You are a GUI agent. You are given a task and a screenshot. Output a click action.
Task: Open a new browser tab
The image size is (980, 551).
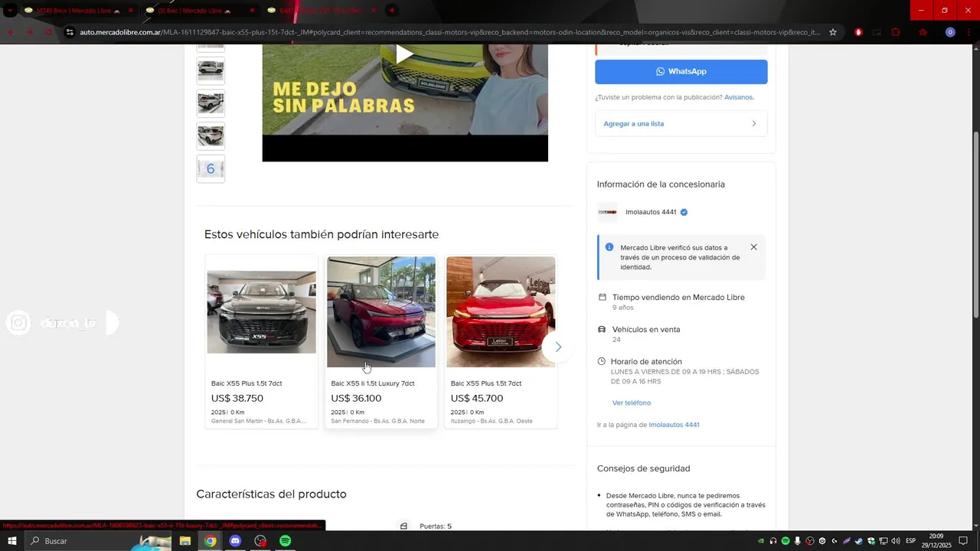click(392, 11)
